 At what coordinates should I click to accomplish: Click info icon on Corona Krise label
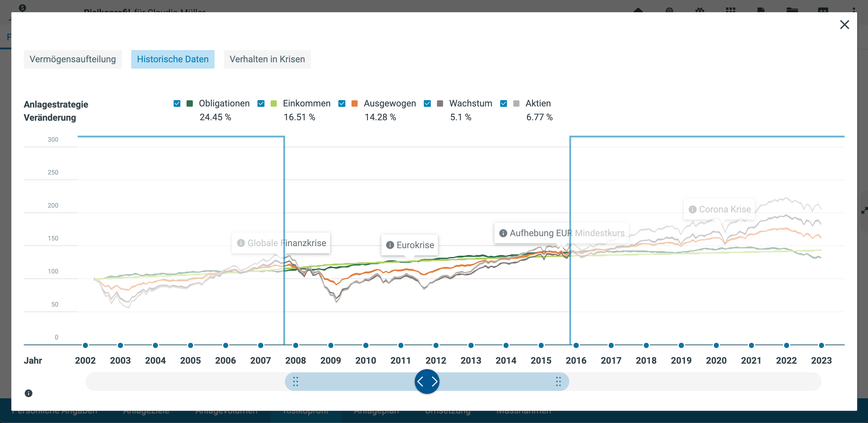(692, 209)
